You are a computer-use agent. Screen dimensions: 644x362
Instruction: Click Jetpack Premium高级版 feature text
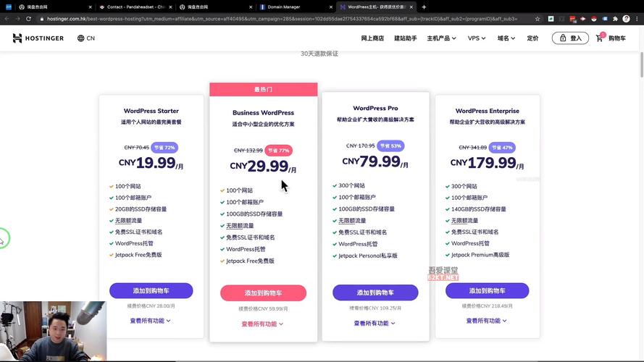[x=480, y=254]
